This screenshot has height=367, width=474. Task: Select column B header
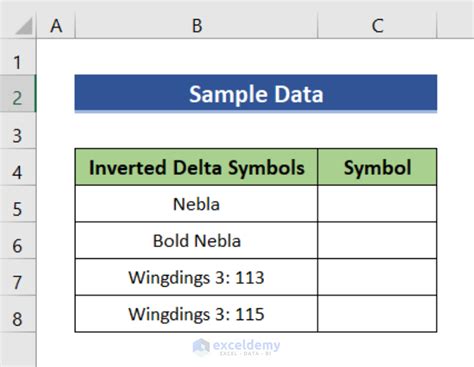197,26
